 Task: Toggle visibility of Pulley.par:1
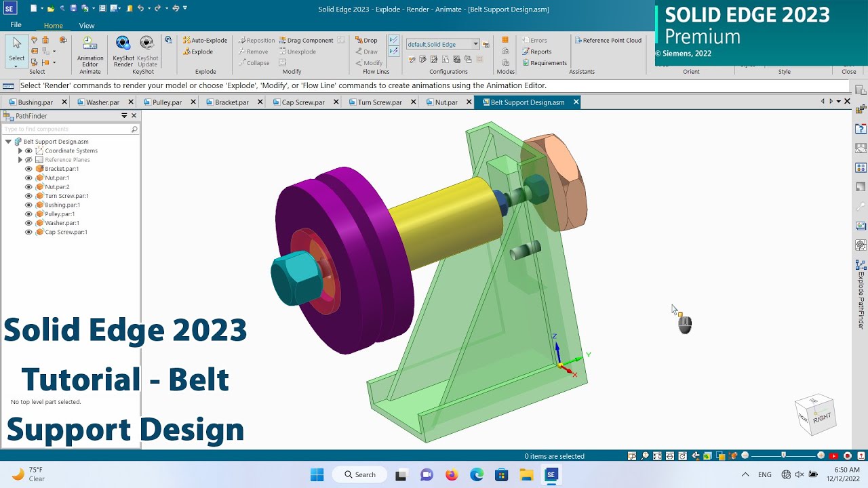[x=28, y=214]
